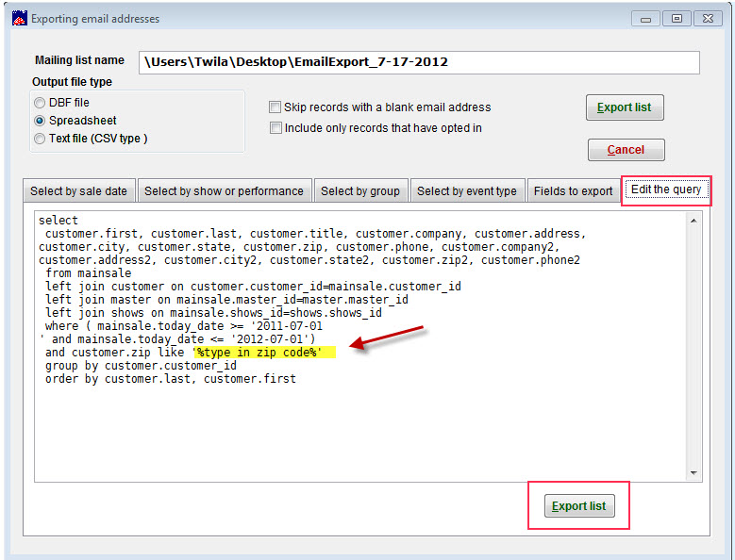Screen dimensions: 735x560
Task: Switch to the Fields to export tab
Action: [573, 191]
